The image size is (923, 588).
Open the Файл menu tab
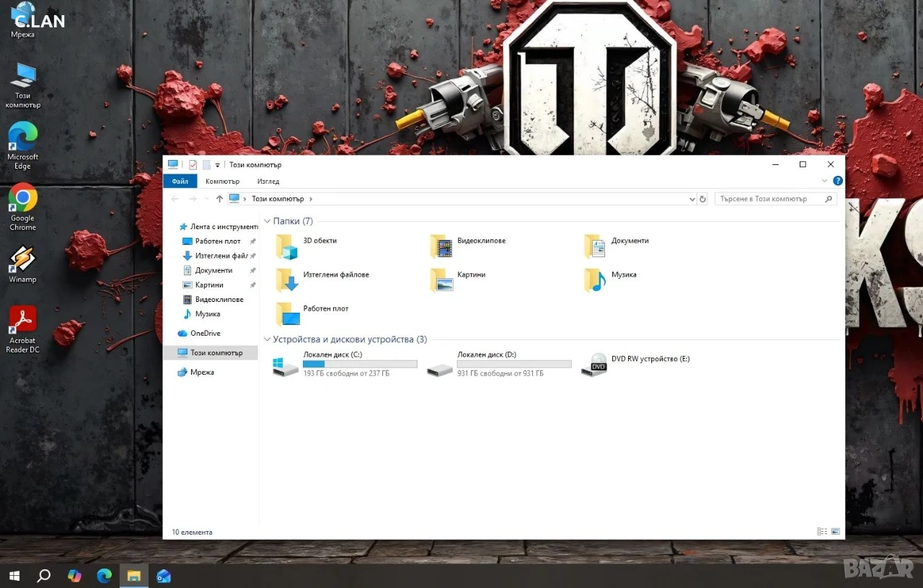[180, 182]
